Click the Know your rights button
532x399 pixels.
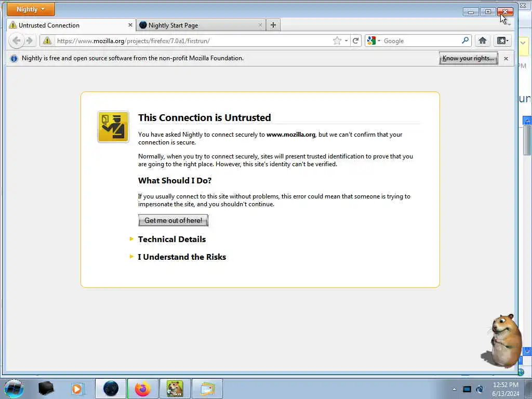click(469, 58)
